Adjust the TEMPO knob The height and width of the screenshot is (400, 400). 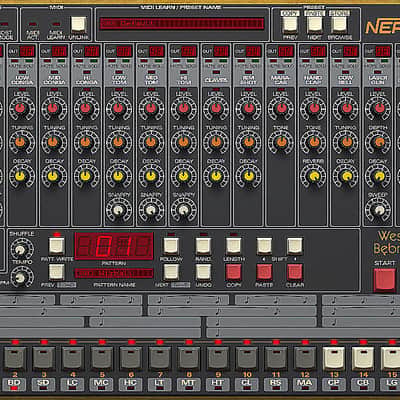[x=21, y=277]
